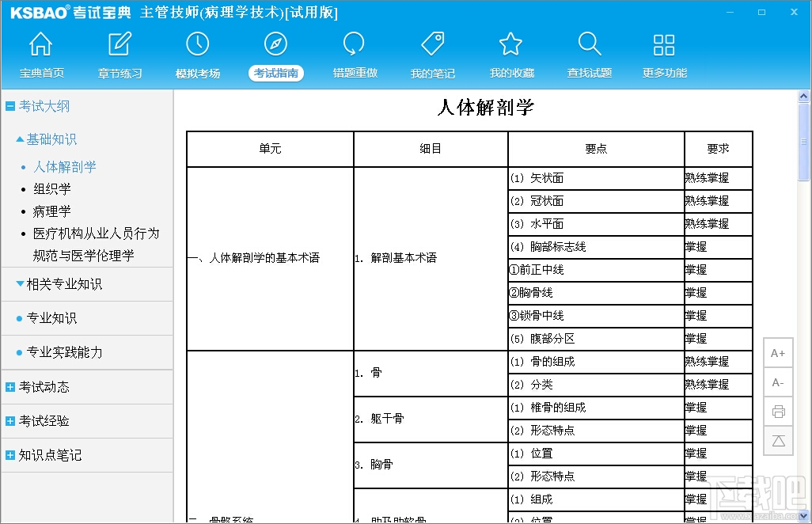The height and width of the screenshot is (524, 812).
Task: Click the 细目 column header
Action: (x=431, y=149)
